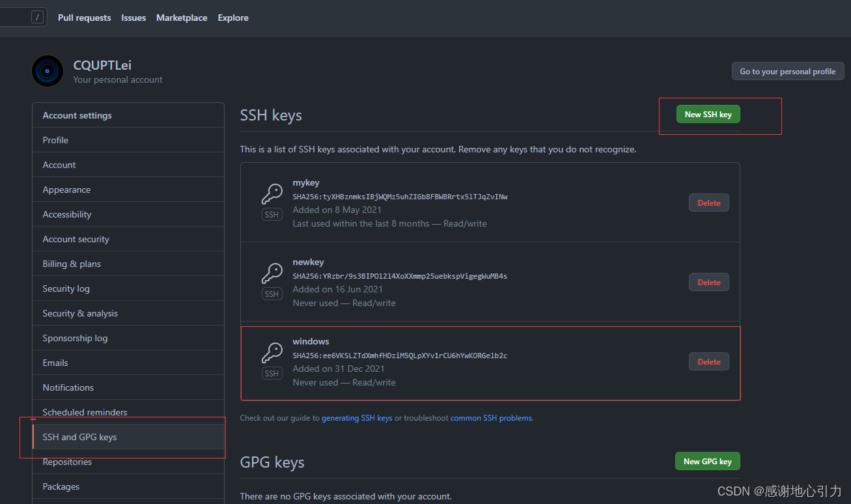Delete the windows SSH key
Image resolution: width=851 pixels, height=504 pixels.
pyautogui.click(x=708, y=361)
